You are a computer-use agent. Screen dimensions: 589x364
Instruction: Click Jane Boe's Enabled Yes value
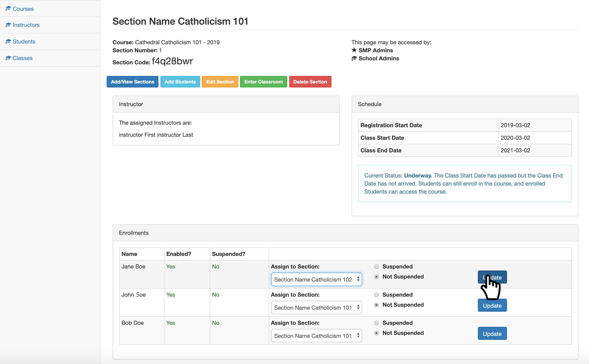pyautogui.click(x=171, y=266)
